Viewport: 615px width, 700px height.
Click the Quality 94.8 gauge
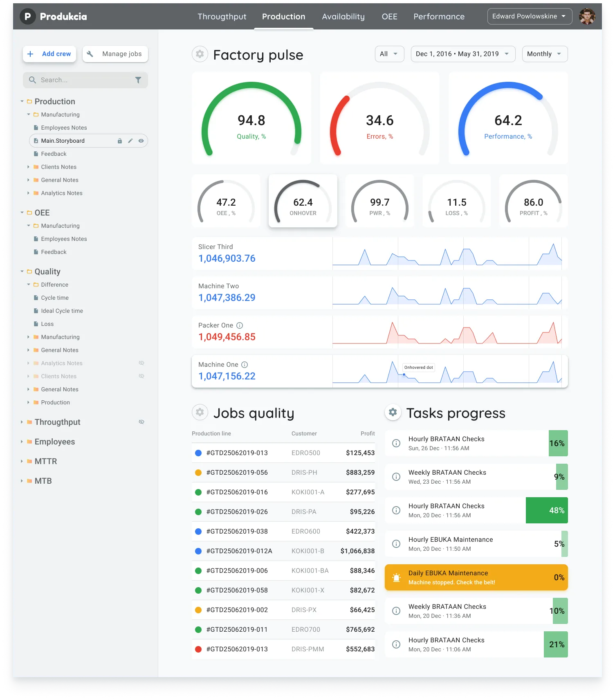click(251, 118)
